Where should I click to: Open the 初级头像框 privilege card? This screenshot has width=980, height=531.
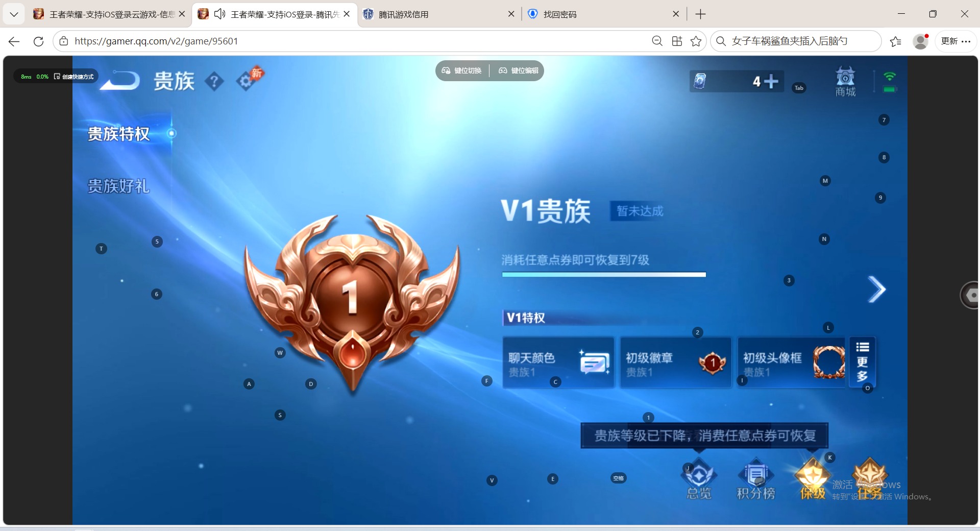[792, 363]
